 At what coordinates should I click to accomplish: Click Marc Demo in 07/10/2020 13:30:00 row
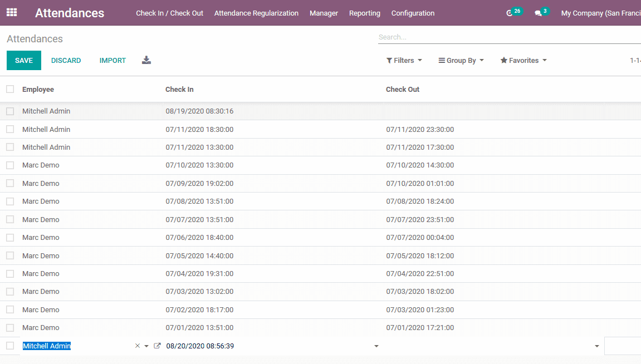[41, 165]
